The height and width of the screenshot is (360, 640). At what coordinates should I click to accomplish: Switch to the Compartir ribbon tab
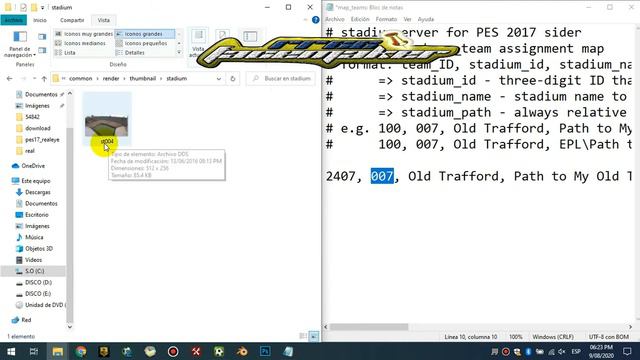(72, 20)
